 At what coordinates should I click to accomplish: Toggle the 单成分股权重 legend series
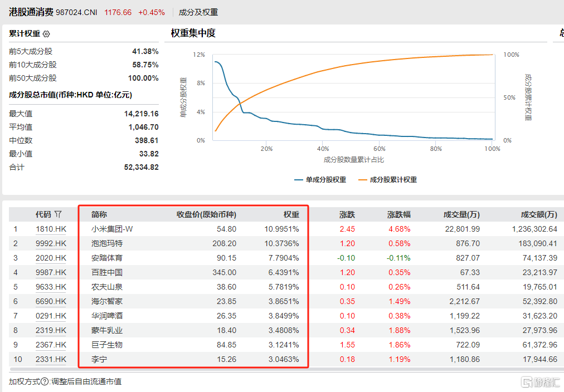tap(320, 180)
